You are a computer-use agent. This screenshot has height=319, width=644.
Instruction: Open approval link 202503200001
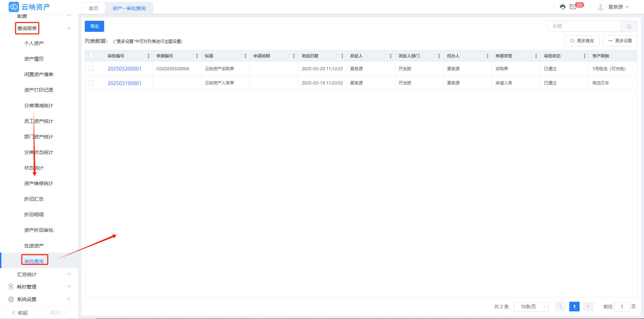[125, 69]
